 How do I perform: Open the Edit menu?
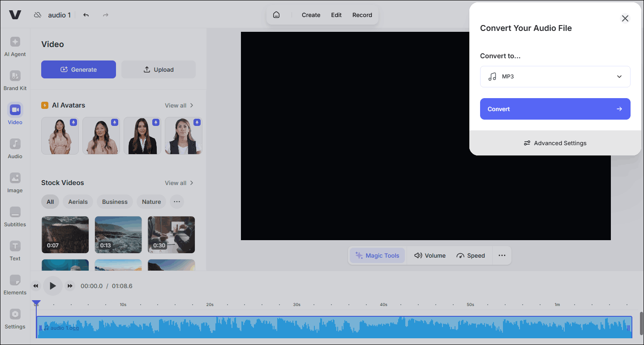(x=336, y=15)
